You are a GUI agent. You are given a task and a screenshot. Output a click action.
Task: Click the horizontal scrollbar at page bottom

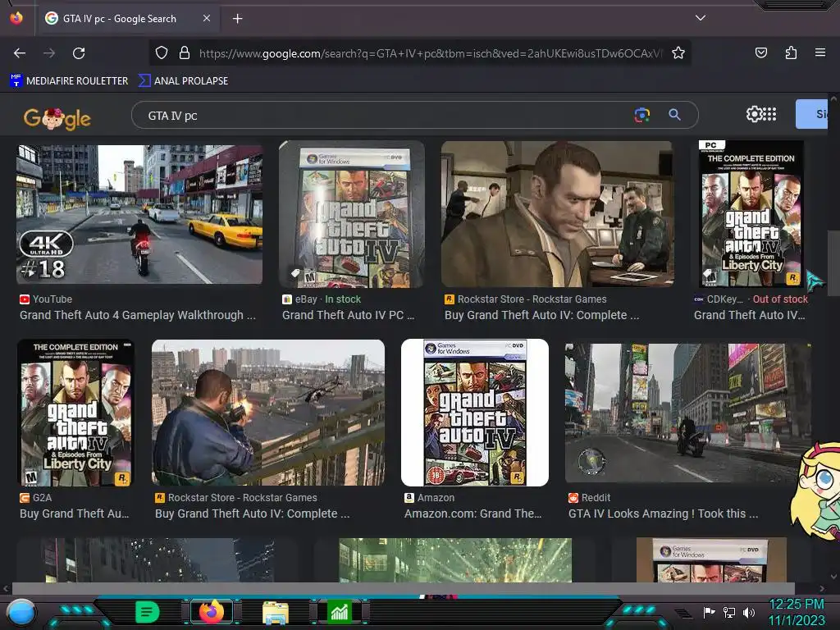pyautogui.click(x=404, y=588)
